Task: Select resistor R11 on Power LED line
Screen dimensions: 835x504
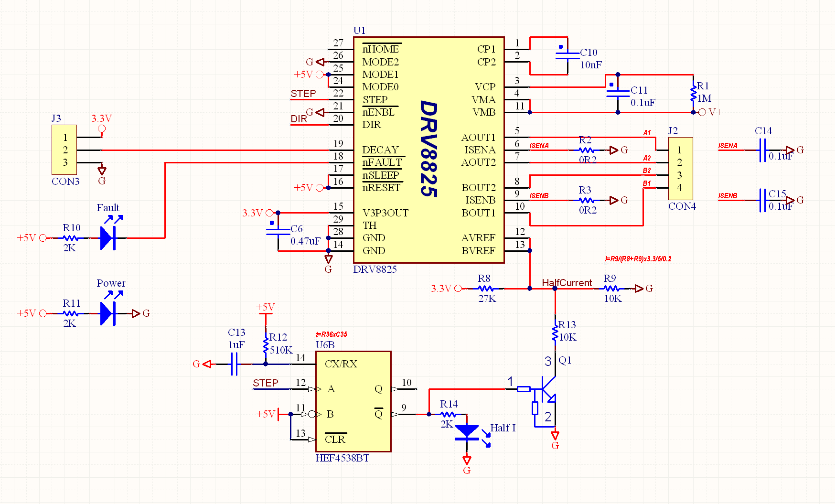Action: coord(71,313)
